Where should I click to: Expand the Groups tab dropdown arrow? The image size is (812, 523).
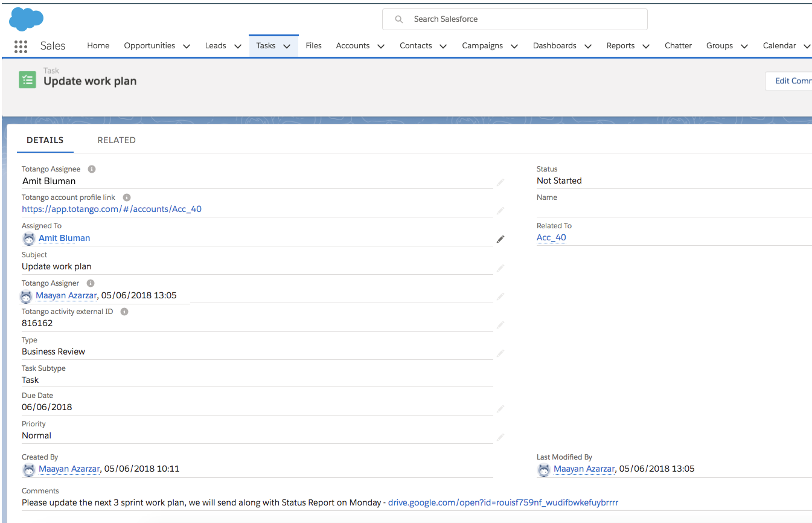(x=744, y=46)
